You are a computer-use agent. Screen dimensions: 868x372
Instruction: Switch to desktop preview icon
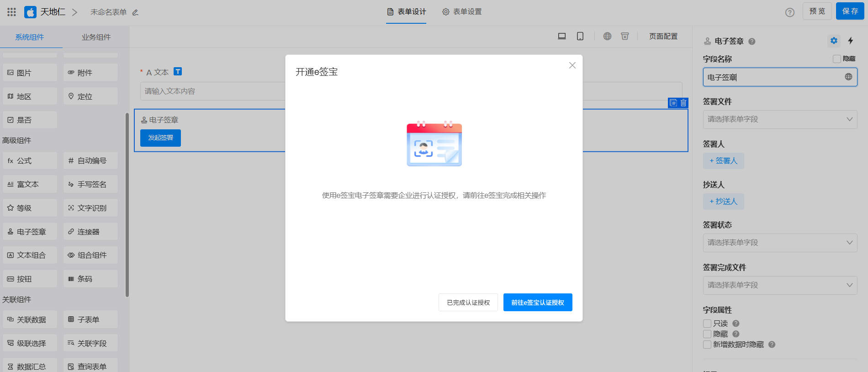pyautogui.click(x=562, y=36)
